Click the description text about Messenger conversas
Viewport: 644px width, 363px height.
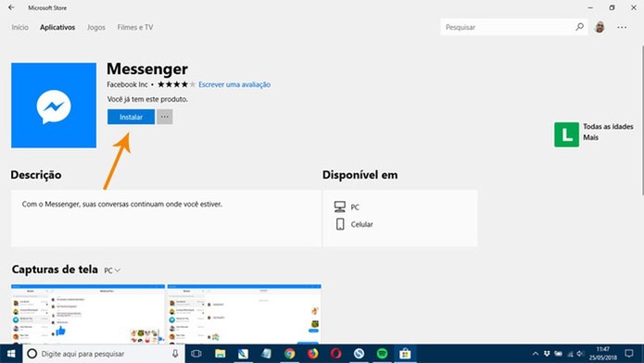coord(122,204)
